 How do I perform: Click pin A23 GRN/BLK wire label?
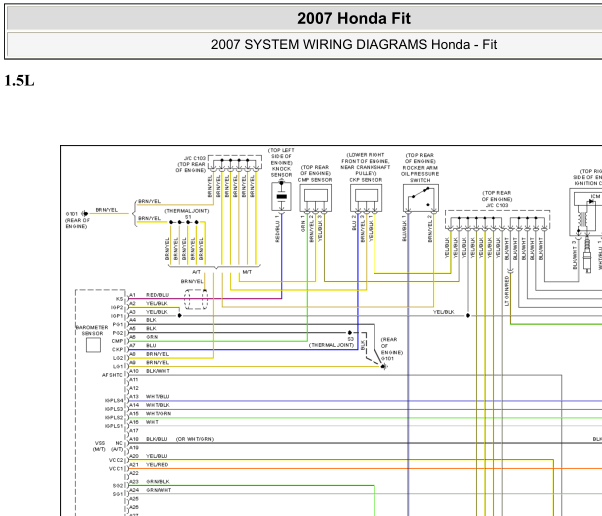158,481
